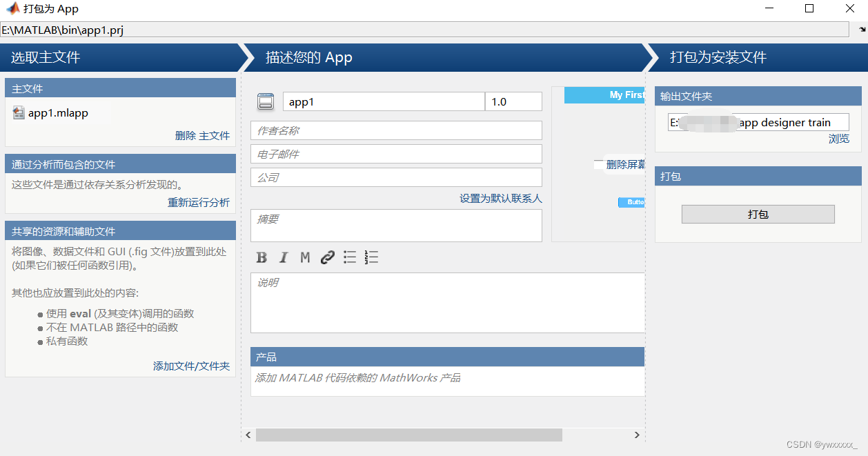Click the app name field containing app1
This screenshot has width=868, height=456.
(384, 101)
